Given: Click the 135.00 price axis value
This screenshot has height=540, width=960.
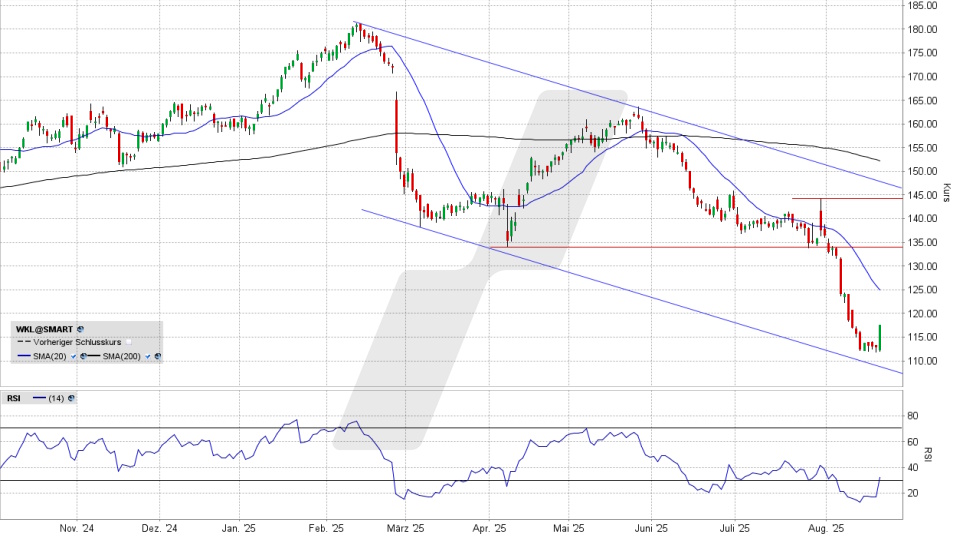Looking at the screenshot, I should pyautogui.click(x=923, y=242).
